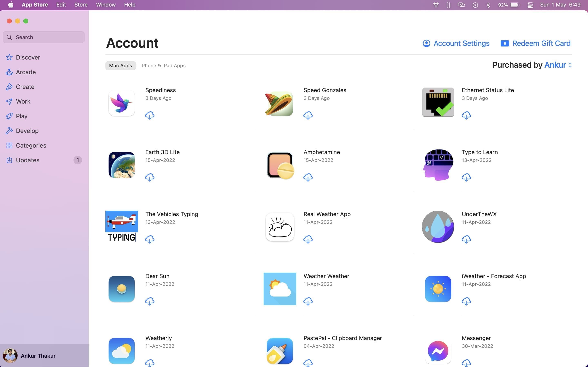Click the Messenger download icon
Screen dimensions: 588x367
[466, 363]
